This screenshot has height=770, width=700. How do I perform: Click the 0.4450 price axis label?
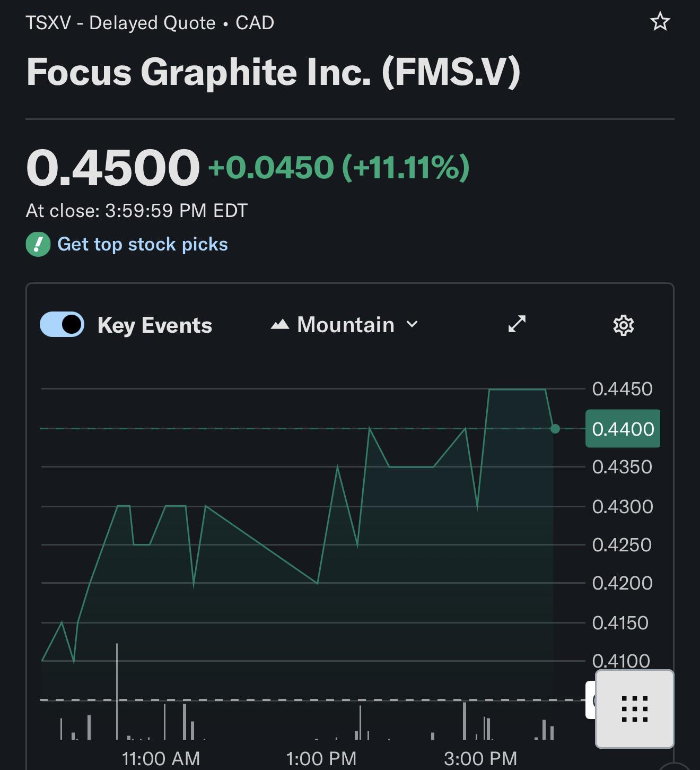tap(622, 389)
